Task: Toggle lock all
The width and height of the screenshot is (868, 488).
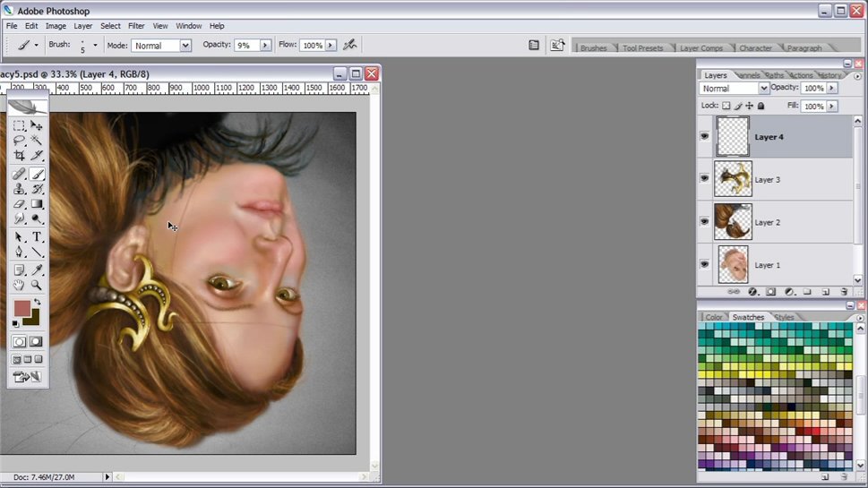Action: click(761, 106)
